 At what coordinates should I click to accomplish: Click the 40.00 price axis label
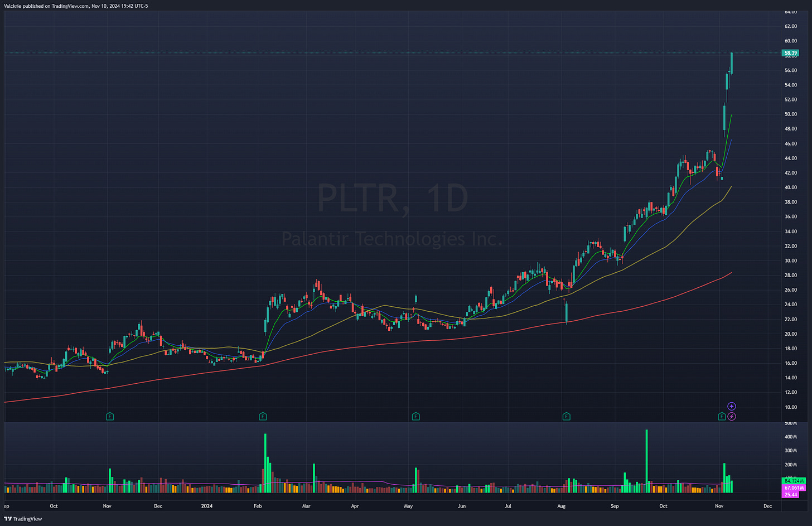790,187
